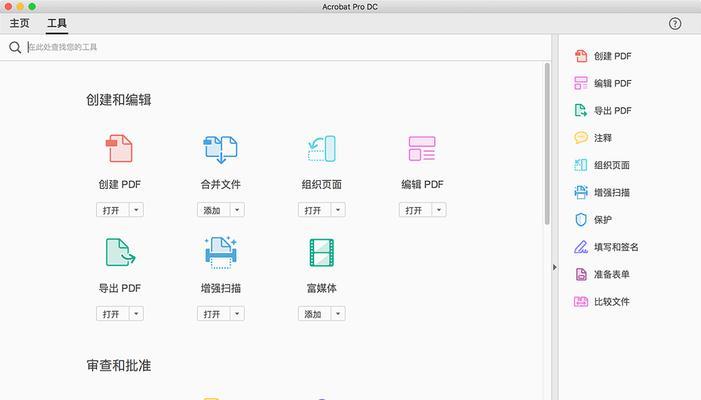Click sidebar 组织页面 icon
The height and width of the screenshot is (400, 701).
581,165
